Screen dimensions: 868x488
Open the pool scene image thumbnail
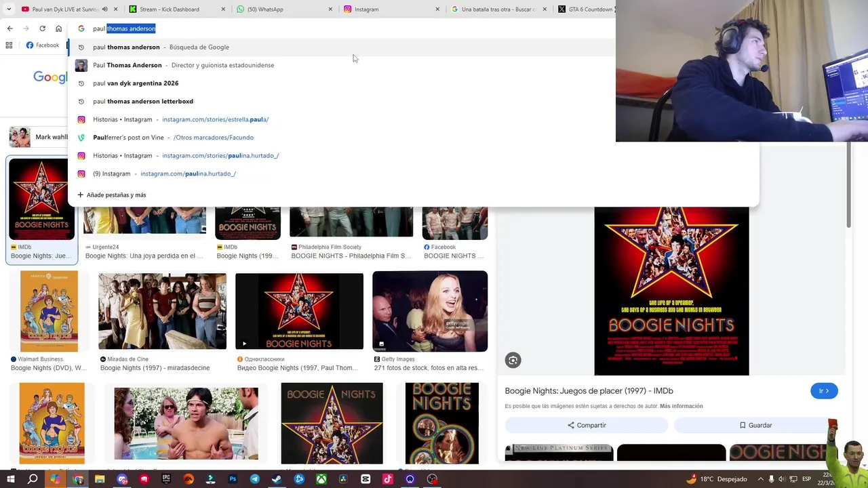186,424
